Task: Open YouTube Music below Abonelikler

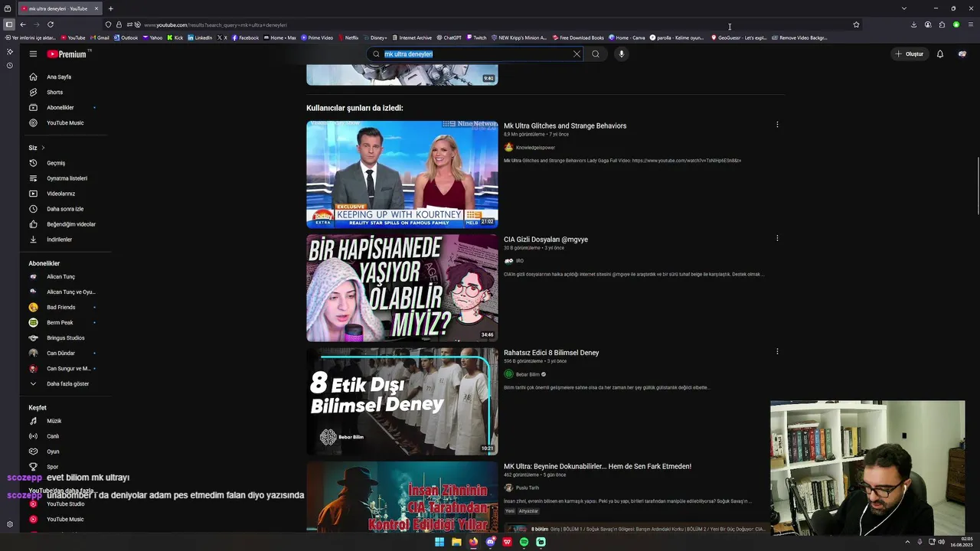Action: 65,122
